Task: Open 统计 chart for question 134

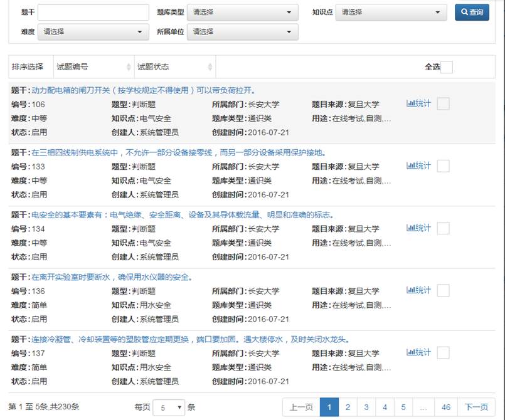Action: tap(418, 228)
